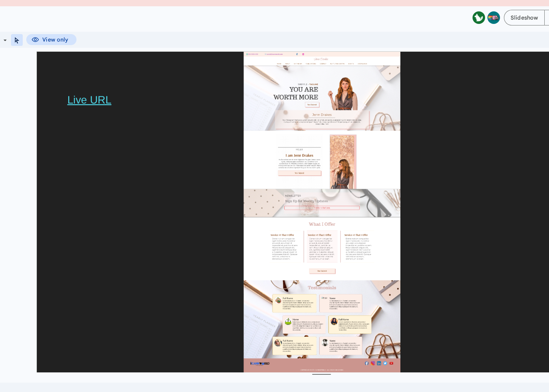Open the green anonymous animal avatar
Screen dimensions: 549x392
coord(479,18)
